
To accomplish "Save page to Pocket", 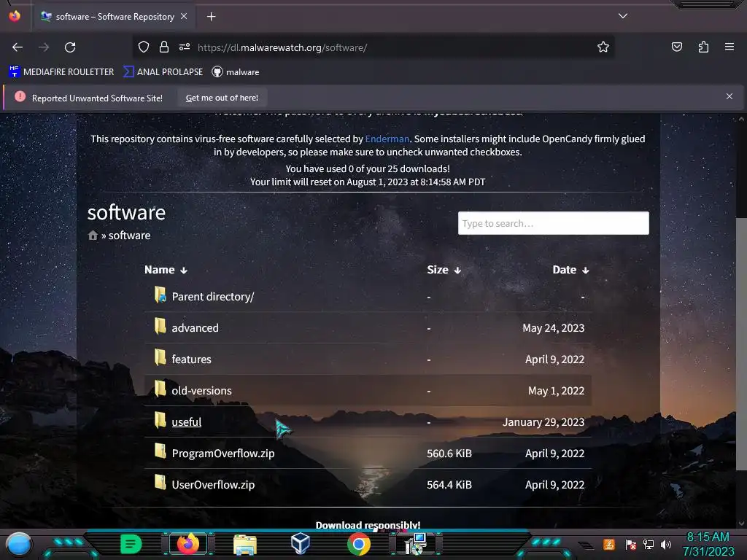I will pyautogui.click(x=676, y=47).
